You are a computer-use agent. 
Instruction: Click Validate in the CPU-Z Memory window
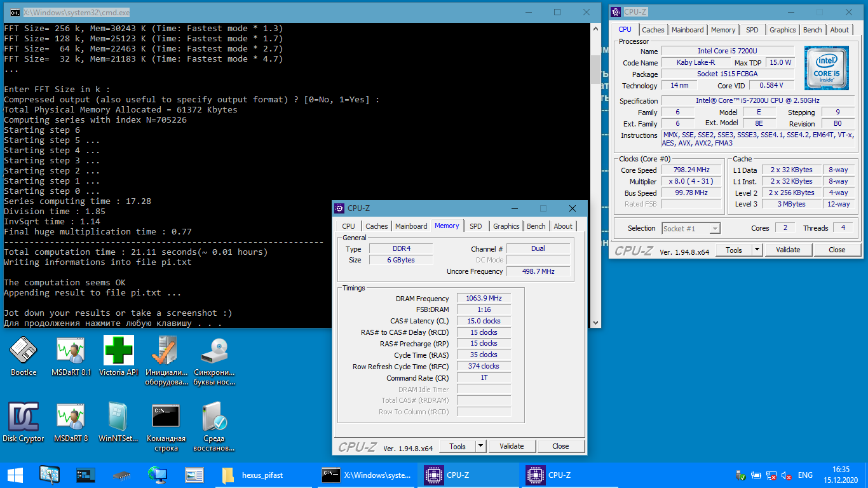click(x=512, y=446)
